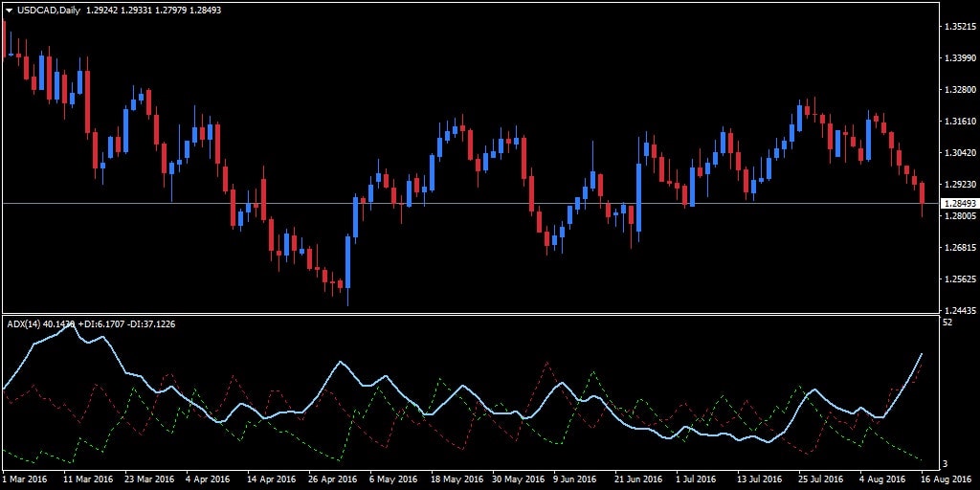Select the 1 Jul 2016 date label
The height and width of the screenshot is (490, 980).
697,479
